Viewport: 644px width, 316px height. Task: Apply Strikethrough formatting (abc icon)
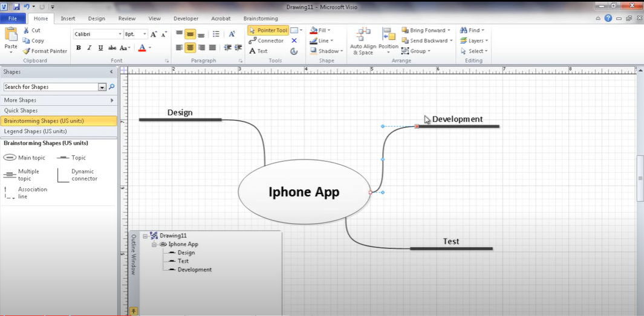click(x=112, y=48)
